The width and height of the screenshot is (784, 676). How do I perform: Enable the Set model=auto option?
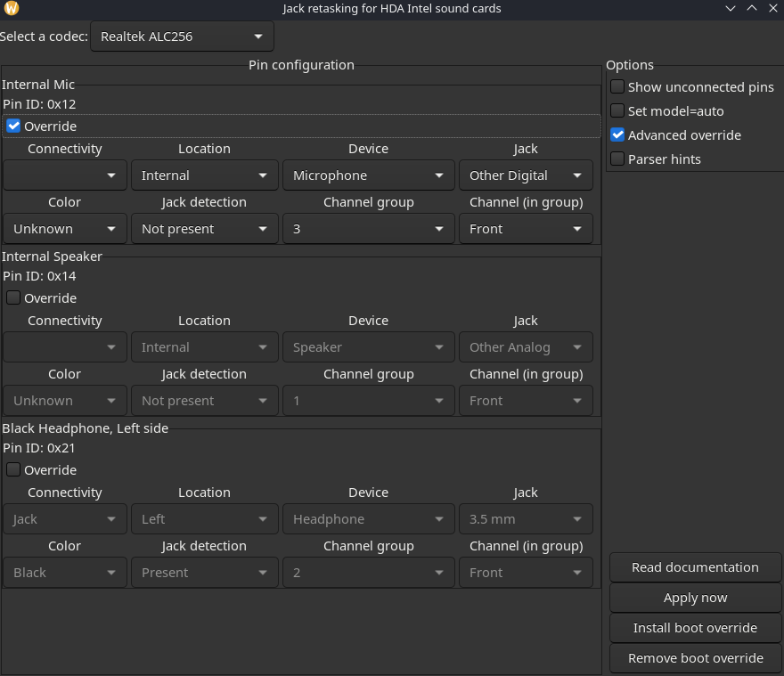click(617, 111)
